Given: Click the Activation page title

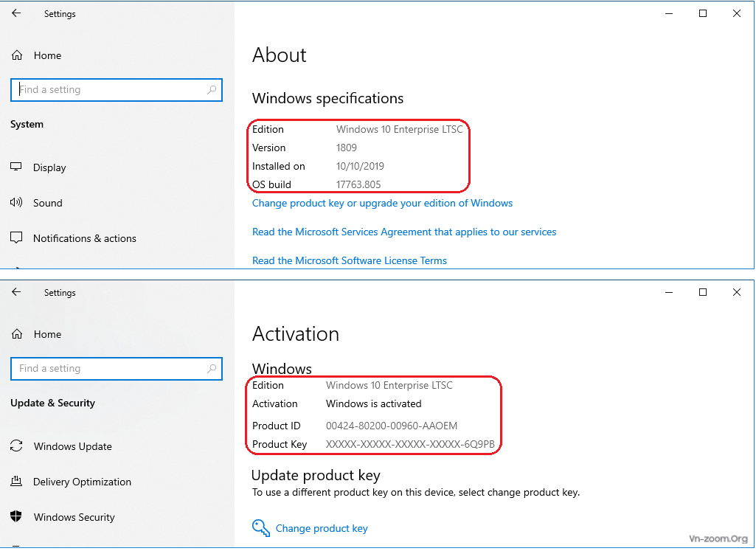Looking at the screenshot, I should pos(296,333).
